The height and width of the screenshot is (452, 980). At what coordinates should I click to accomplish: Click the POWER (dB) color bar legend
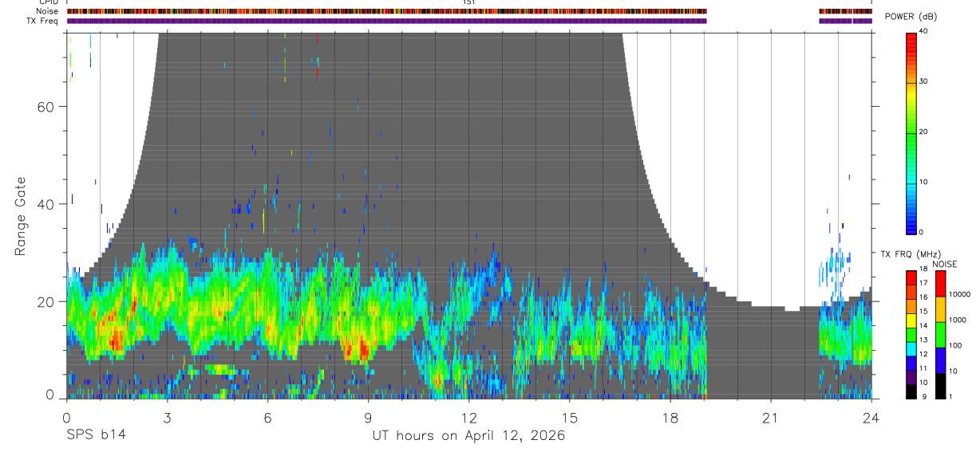[x=911, y=132]
